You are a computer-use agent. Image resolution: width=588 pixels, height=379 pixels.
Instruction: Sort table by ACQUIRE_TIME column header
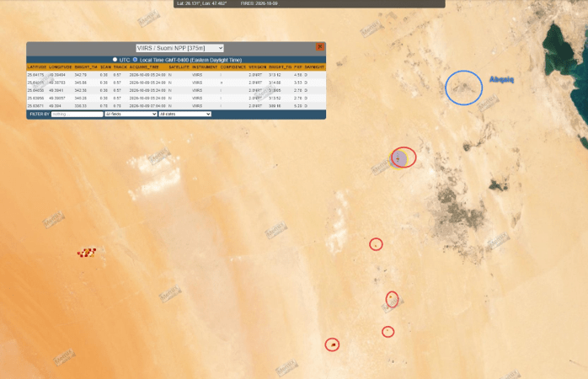pyautogui.click(x=144, y=67)
